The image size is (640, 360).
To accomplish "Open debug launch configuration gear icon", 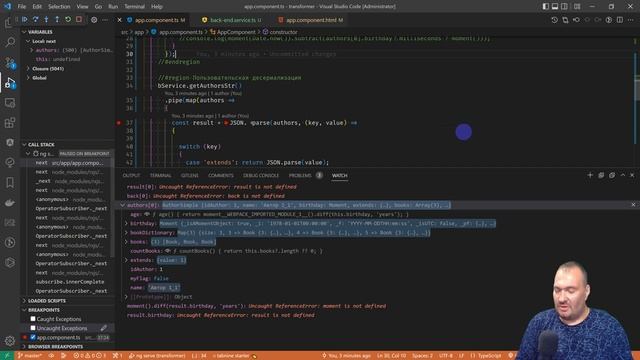I will coord(94,20).
